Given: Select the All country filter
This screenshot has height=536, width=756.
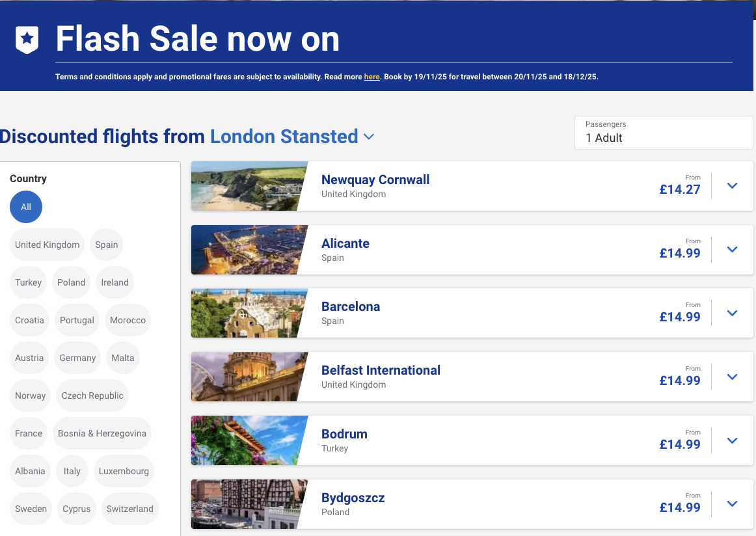Looking at the screenshot, I should 25,206.
